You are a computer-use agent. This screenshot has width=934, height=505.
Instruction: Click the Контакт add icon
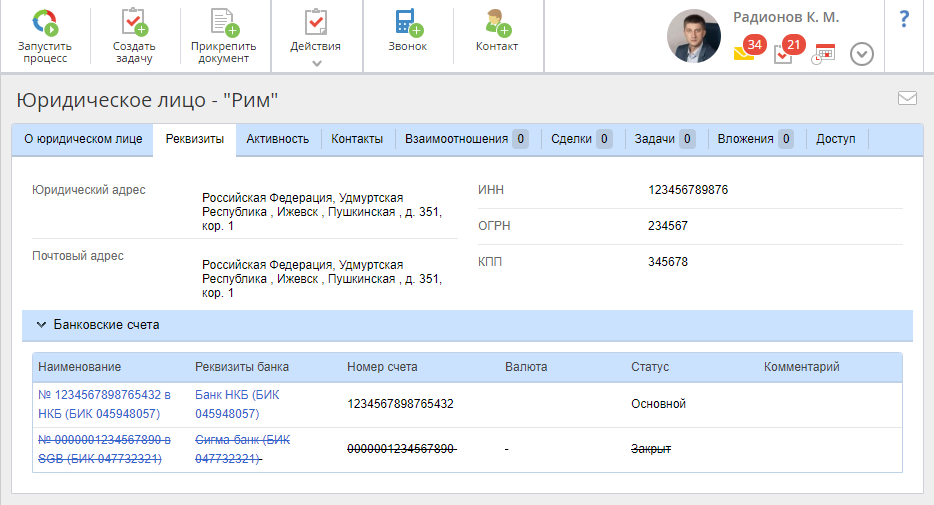pyautogui.click(x=496, y=22)
